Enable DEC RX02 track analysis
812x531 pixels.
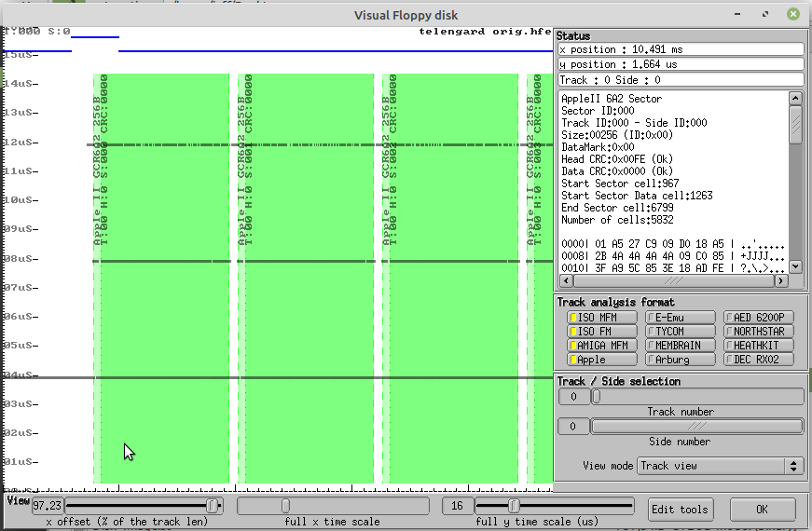[x=759, y=360]
